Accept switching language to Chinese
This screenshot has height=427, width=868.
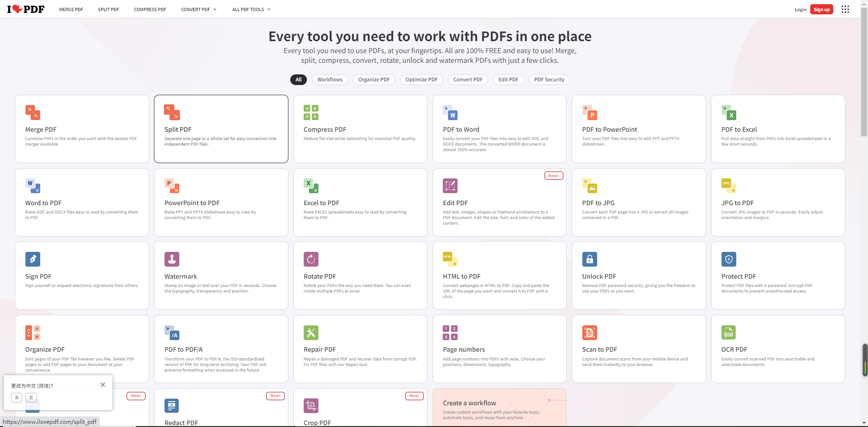[x=17, y=397]
